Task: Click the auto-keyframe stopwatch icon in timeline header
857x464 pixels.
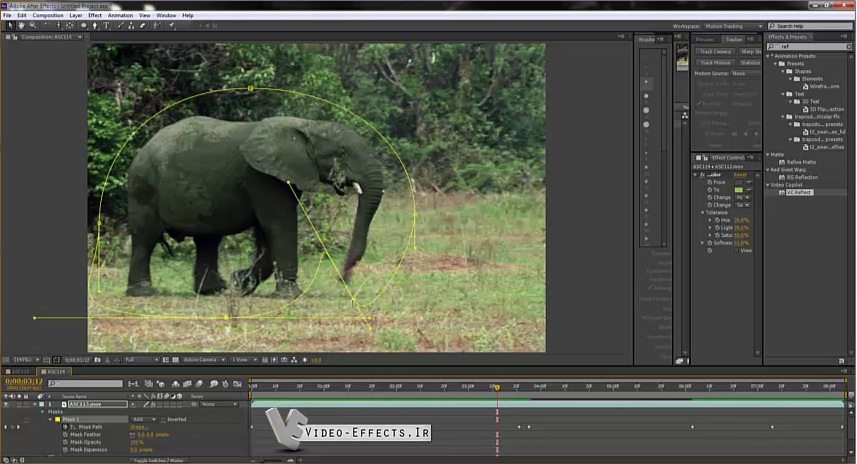Action: click(225, 384)
